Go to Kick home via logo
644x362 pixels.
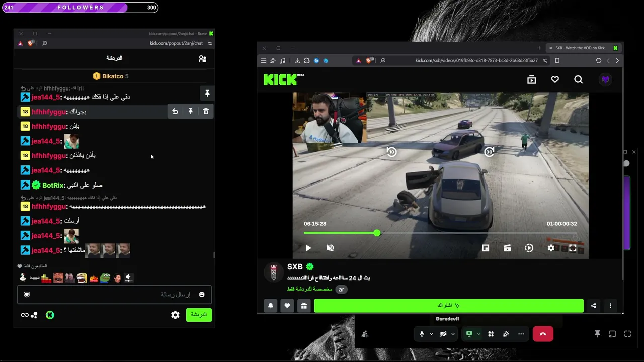point(284,79)
